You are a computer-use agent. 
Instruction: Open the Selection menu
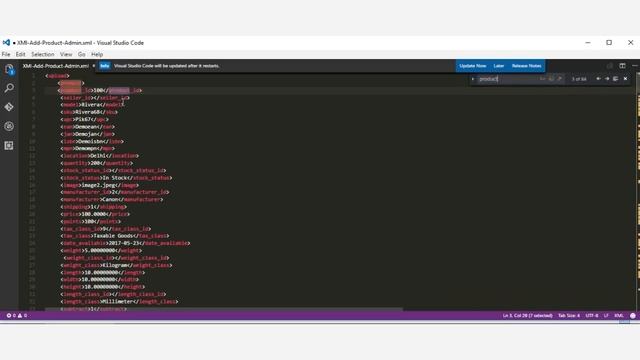point(43,54)
